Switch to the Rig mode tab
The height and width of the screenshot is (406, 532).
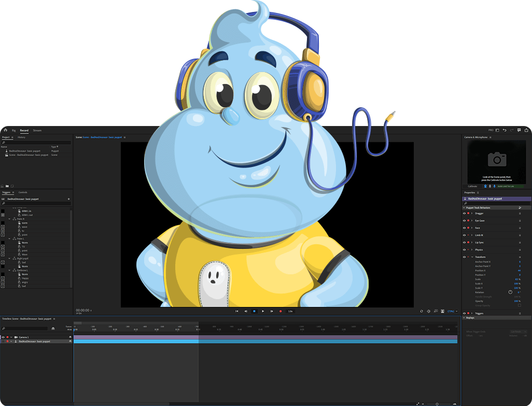[x=14, y=131]
